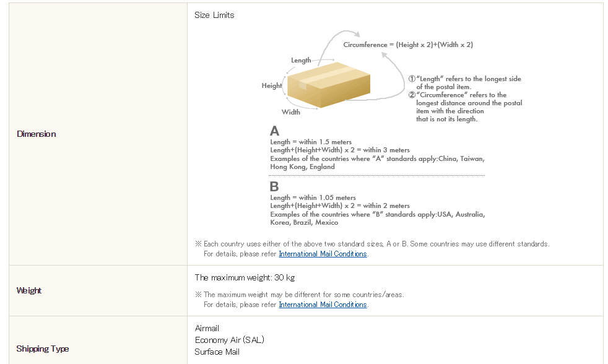Click the circled number 1 Length note
The width and height of the screenshot is (608, 364).
pos(464,83)
